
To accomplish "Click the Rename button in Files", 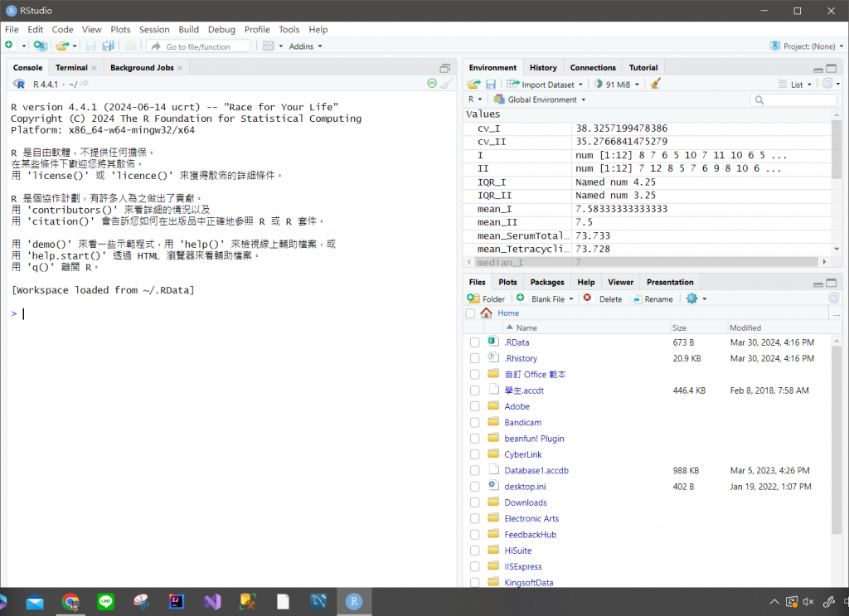I will pyautogui.click(x=653, y=298).
